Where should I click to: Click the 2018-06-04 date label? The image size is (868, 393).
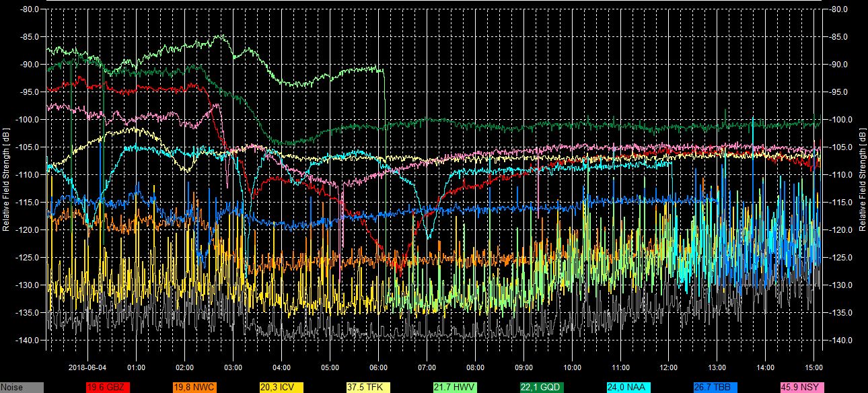[87, 368]
